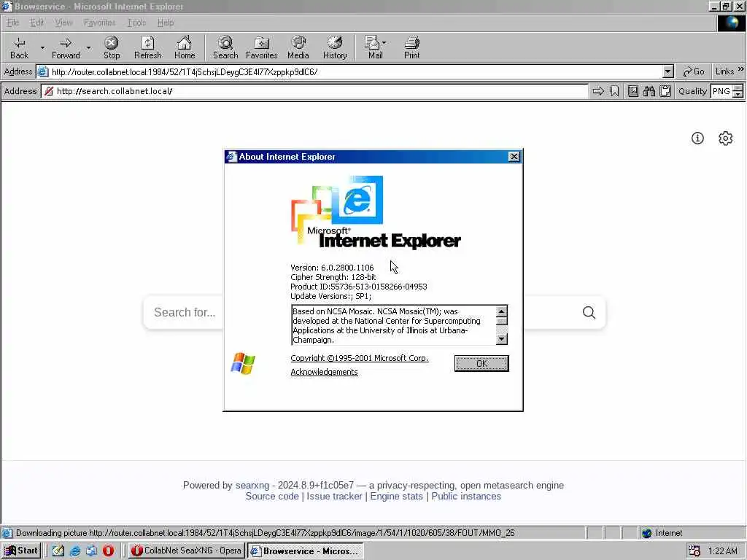This screenshot has height=560, width=747.
Task: Open the Engine stats link
Action: point(396,496)
